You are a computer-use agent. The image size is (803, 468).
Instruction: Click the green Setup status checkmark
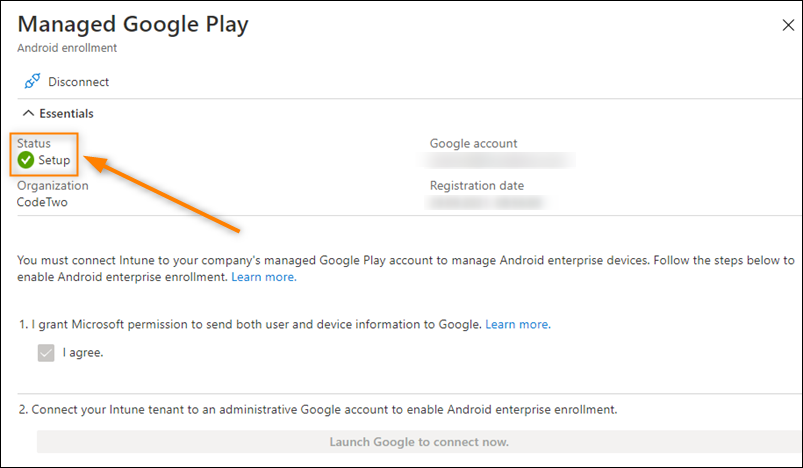26,160
